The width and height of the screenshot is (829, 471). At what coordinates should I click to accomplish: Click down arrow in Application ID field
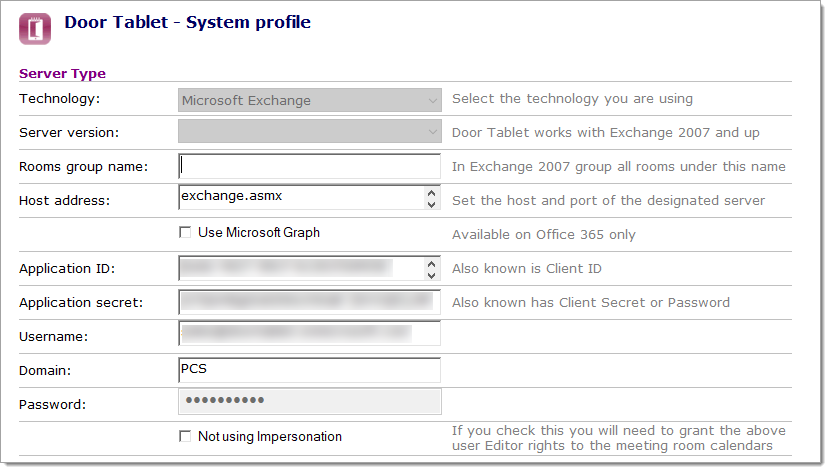[x=431, y=275]
